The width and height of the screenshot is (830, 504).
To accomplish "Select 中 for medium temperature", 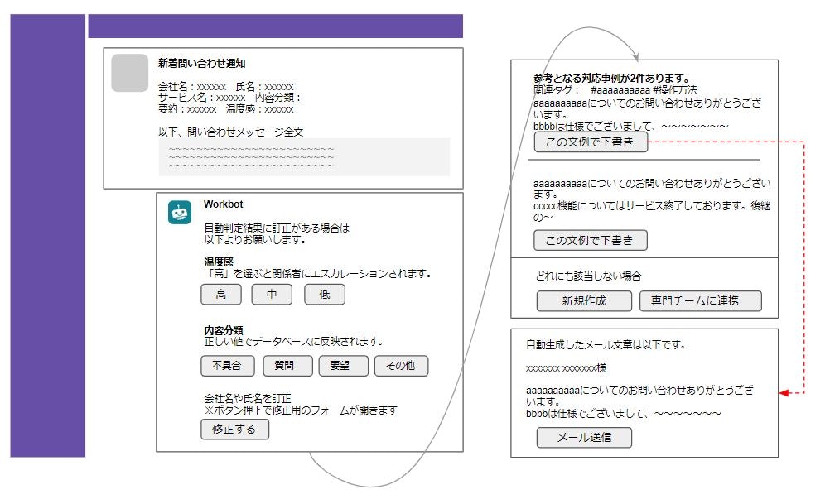I will tap(272, 294).
